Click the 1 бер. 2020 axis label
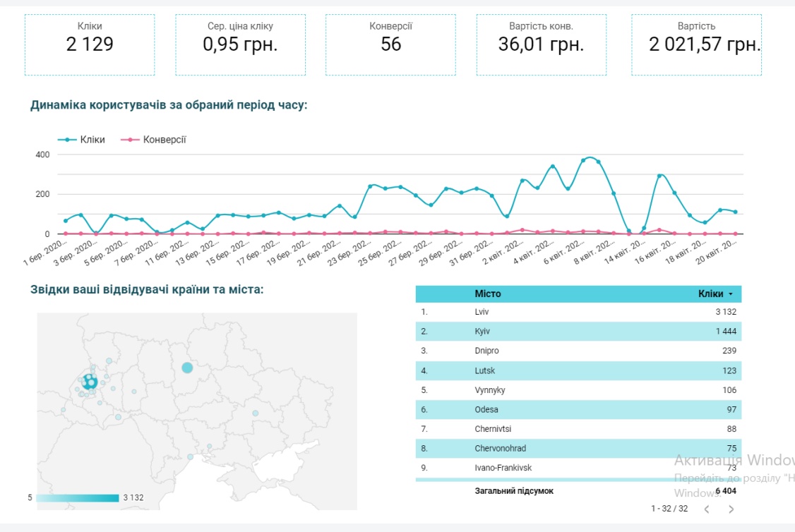This screenshot has width=795, height=532. [46, 251]
